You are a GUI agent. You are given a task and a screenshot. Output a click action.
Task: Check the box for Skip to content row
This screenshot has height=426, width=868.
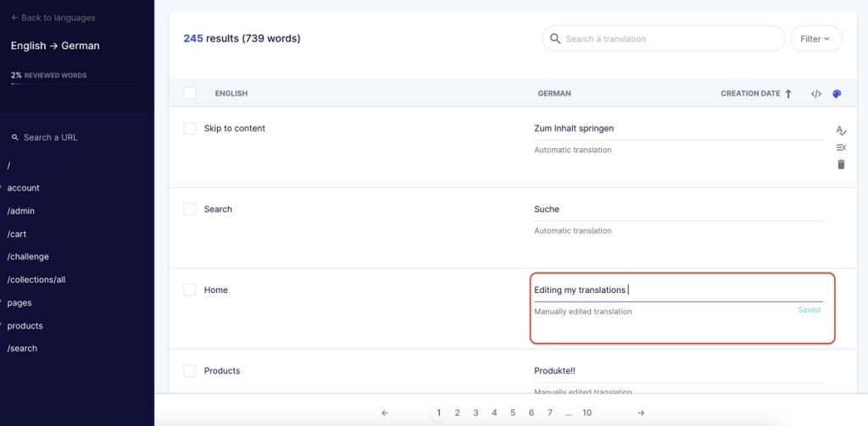tap(190, 128)
